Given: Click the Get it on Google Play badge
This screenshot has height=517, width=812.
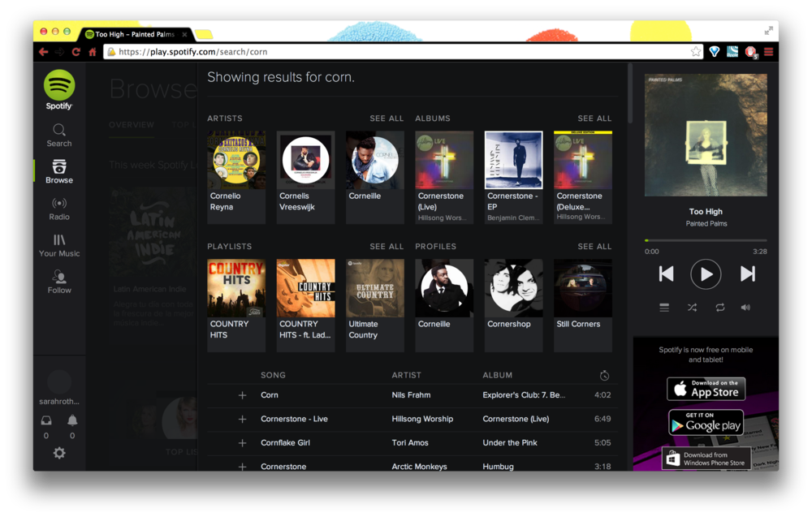Looking at the screenshot, I should [706, 422].
